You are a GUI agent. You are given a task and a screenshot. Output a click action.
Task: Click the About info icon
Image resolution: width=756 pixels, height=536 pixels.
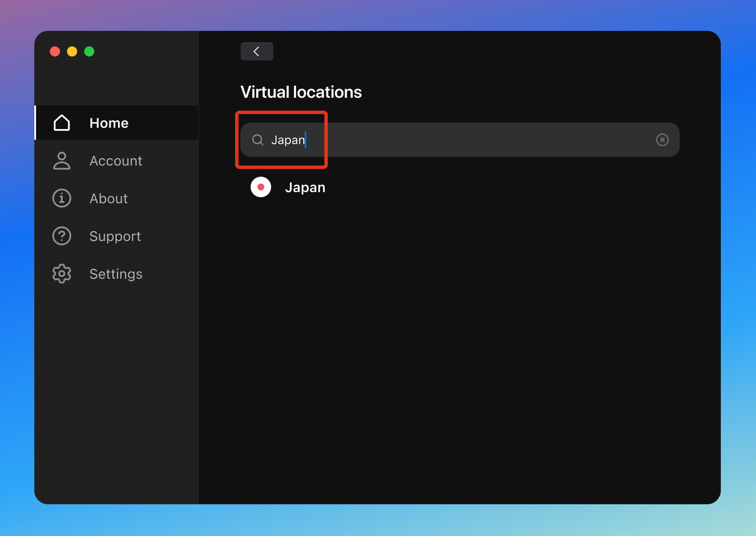[x=62, y=199]
